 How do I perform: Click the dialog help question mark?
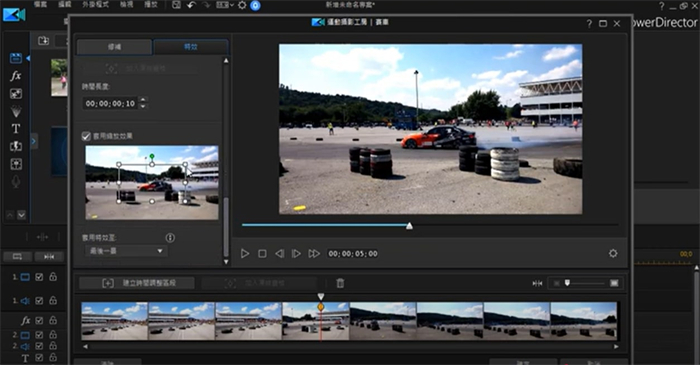click(589, 24)
